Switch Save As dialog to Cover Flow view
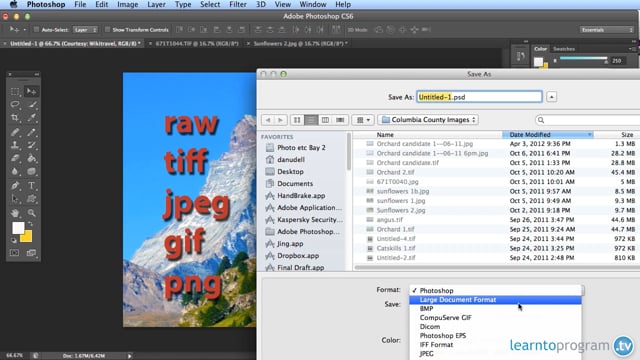Viewport: 640px width, 360px height. click(340, 120)
